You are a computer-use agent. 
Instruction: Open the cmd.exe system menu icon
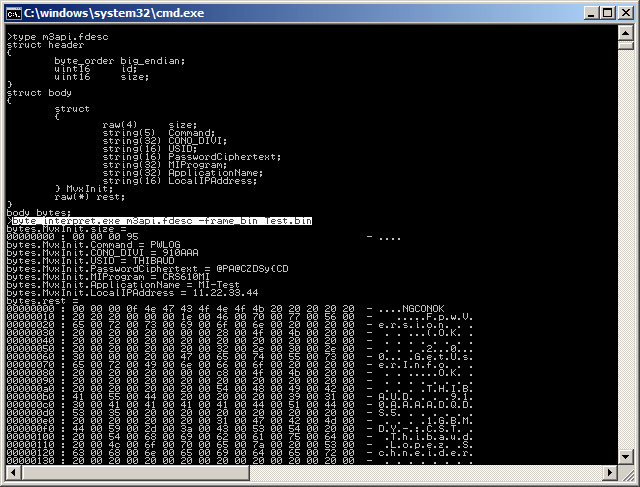[x=13, y=12]
